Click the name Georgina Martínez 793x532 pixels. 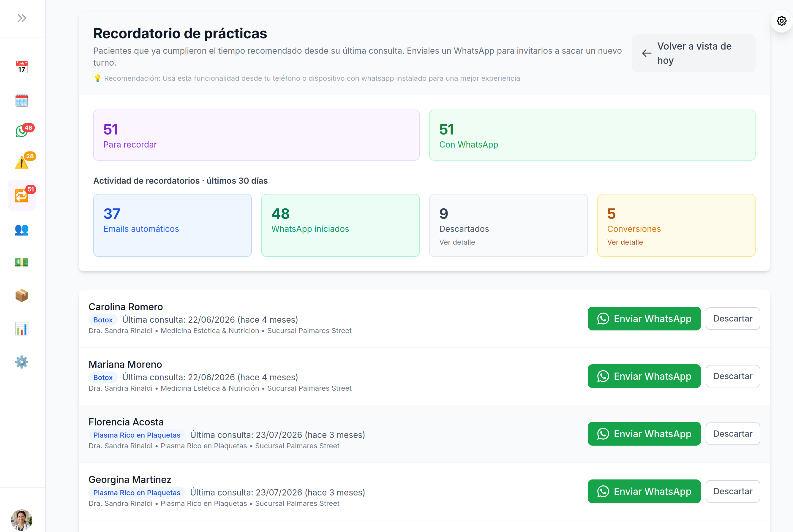point(130,480)
